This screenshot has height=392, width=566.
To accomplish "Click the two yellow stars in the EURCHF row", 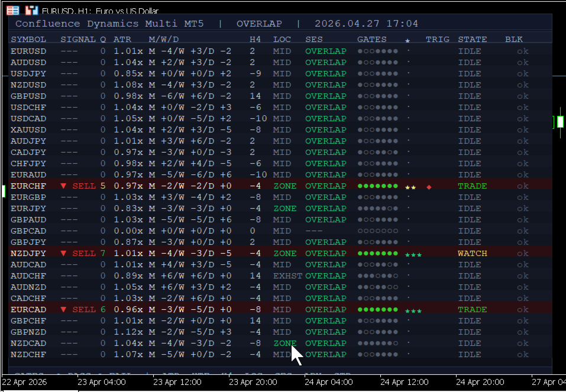I will [x=410, y=187].
